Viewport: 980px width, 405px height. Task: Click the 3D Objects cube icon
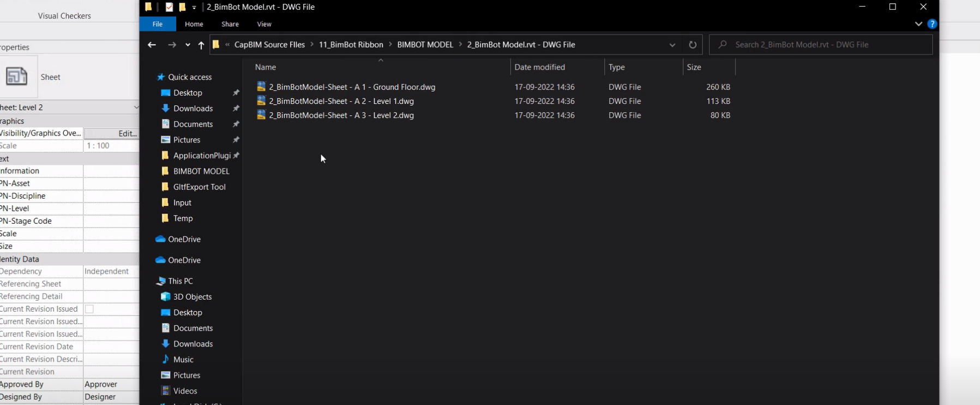[166, 297]
